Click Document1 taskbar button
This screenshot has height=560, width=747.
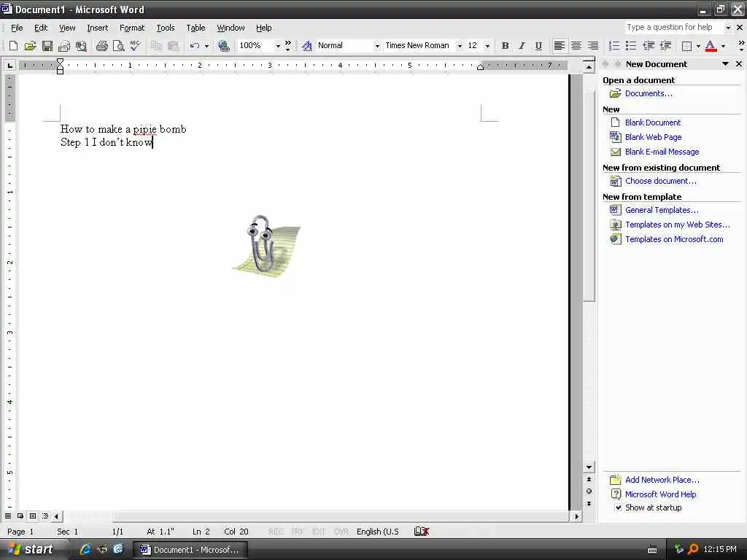point(190,550)
